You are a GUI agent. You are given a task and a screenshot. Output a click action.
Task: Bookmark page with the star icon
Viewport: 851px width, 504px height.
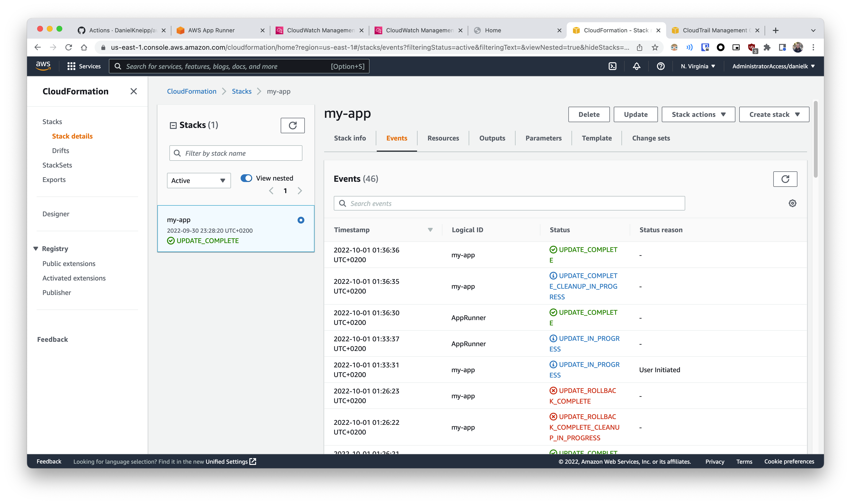(x=655, y=48)
